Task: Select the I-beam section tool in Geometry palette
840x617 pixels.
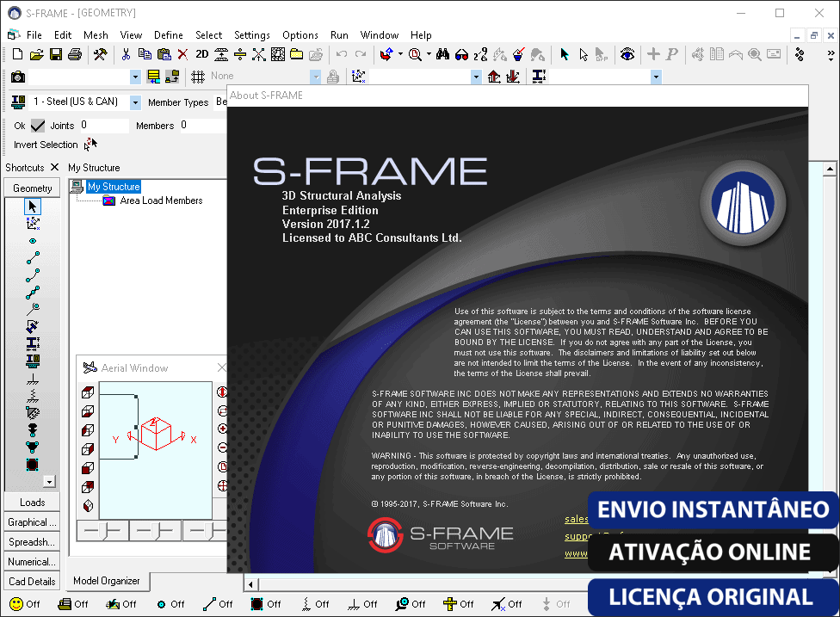Action: (33, 343)
